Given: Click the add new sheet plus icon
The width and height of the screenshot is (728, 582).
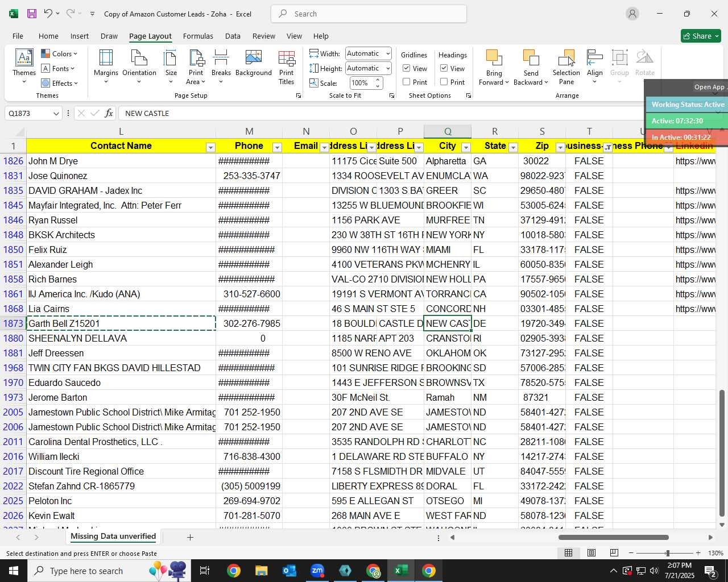Looking at the screenshot, I should (190, 537).
